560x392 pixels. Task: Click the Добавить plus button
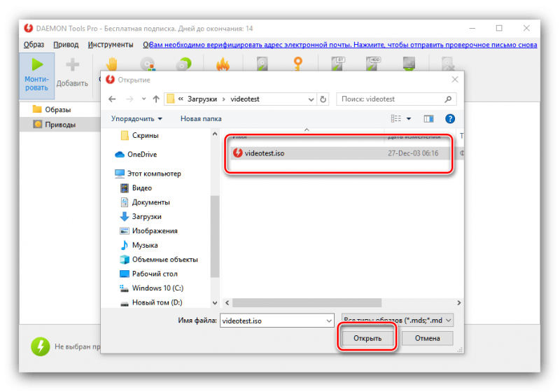coord(72,74)
